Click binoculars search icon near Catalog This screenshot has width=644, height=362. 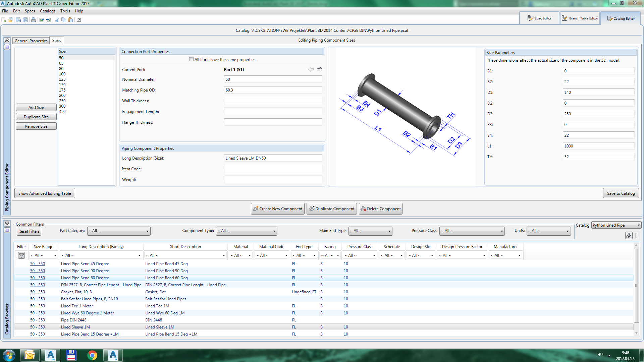629,236
